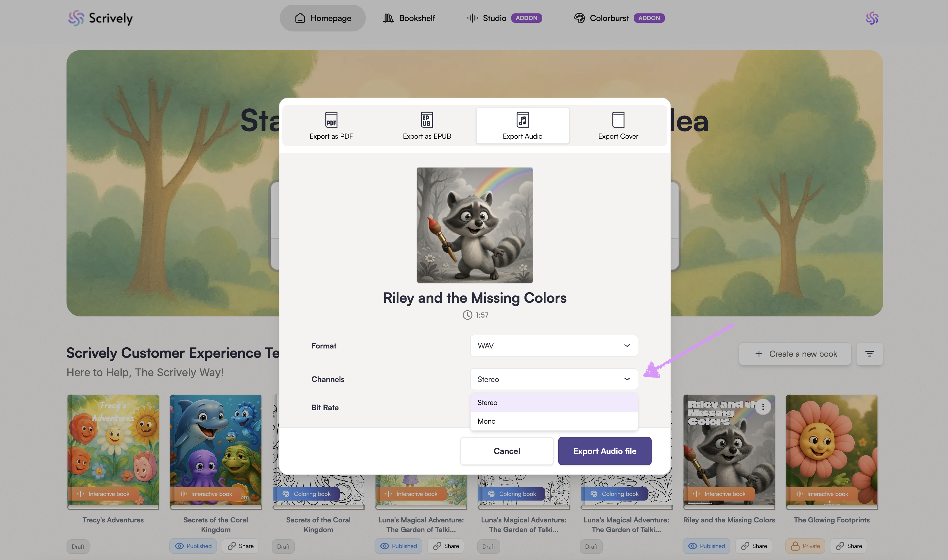Click the three-dot menu on Riley book cover
This screenshot has height=560, width=948.
(762, 407)
